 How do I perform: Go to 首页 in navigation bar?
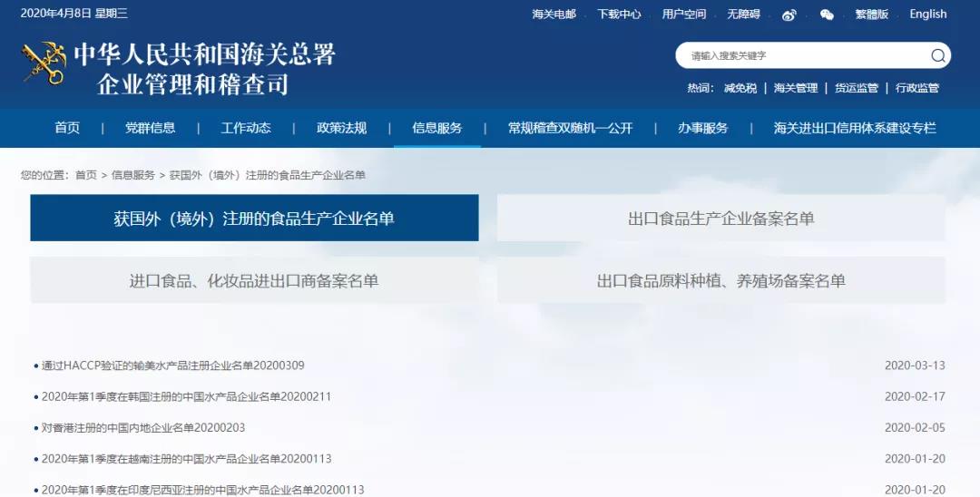pos(67,128)
